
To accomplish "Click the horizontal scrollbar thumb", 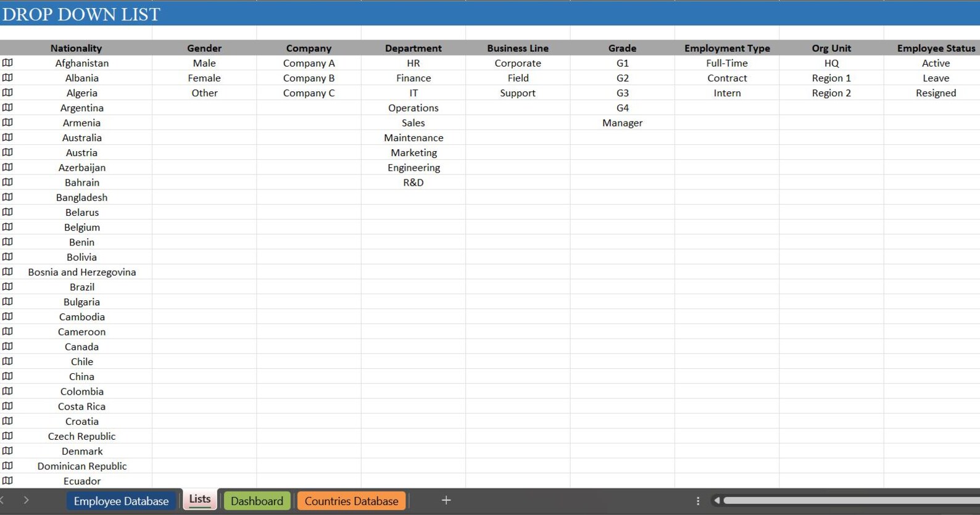I will tap(852, 501).
